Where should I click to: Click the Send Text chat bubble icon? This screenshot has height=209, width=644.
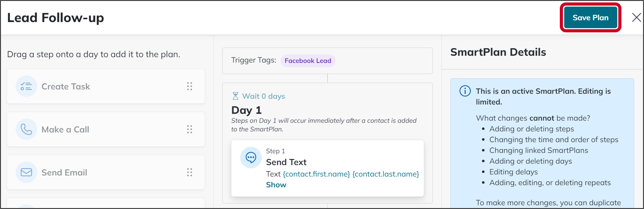tap(251, 157)
